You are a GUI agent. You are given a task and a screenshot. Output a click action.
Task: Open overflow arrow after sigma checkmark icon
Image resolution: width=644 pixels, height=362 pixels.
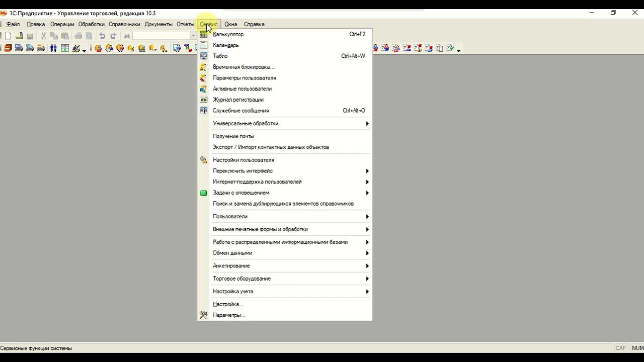click(x=458, y=51)
